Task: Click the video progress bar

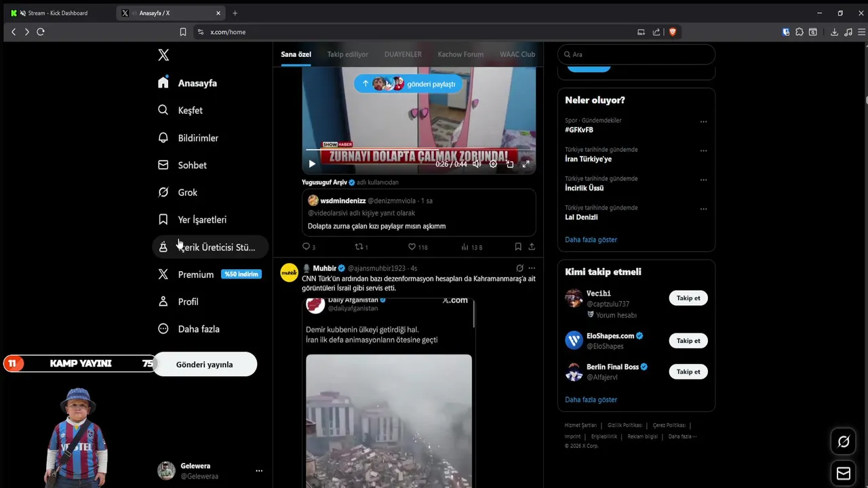Action: click(418, 149)
